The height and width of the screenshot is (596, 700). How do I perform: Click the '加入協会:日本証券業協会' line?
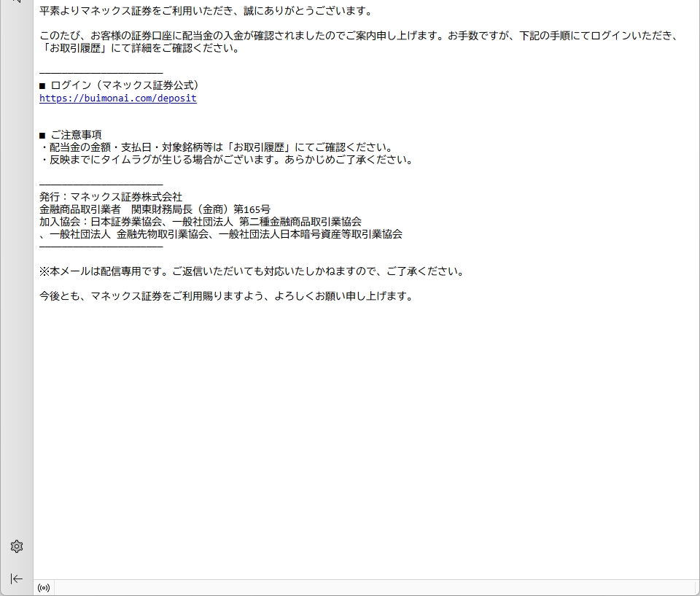tap(201, 222)
